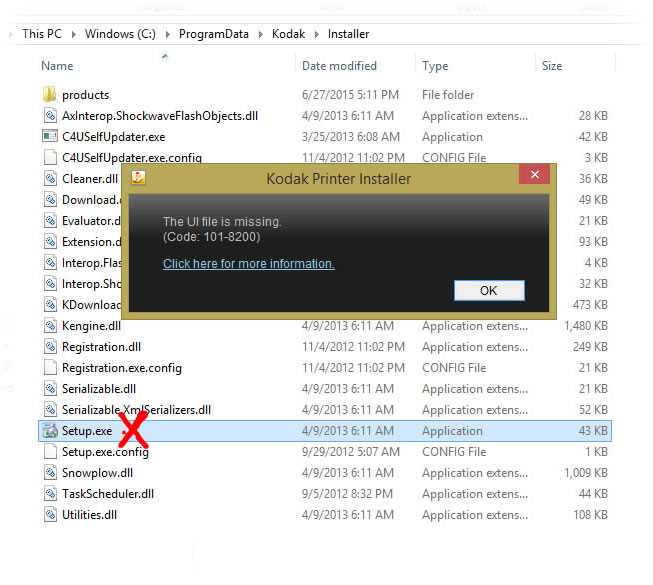Go to the Installer breadcrumb segment
The height and width of the screenshot is (585, 653).
coord(348,34)
